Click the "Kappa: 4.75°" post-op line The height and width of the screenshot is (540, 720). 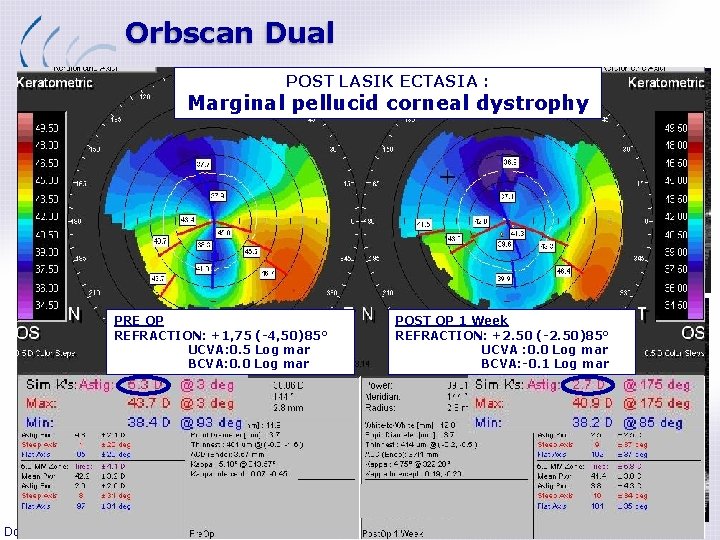click(407, 464)
